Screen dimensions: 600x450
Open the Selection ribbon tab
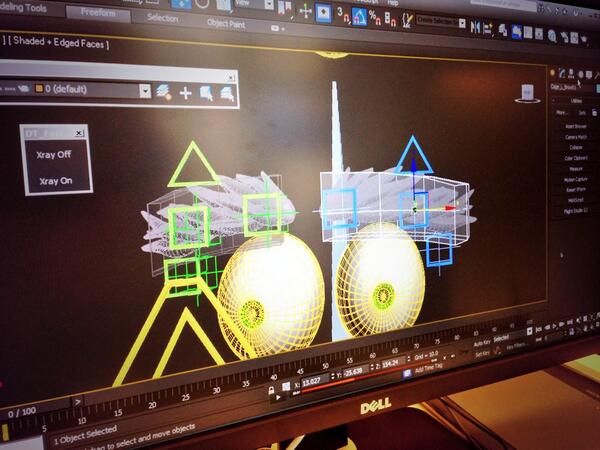click(x=163, y=18)
